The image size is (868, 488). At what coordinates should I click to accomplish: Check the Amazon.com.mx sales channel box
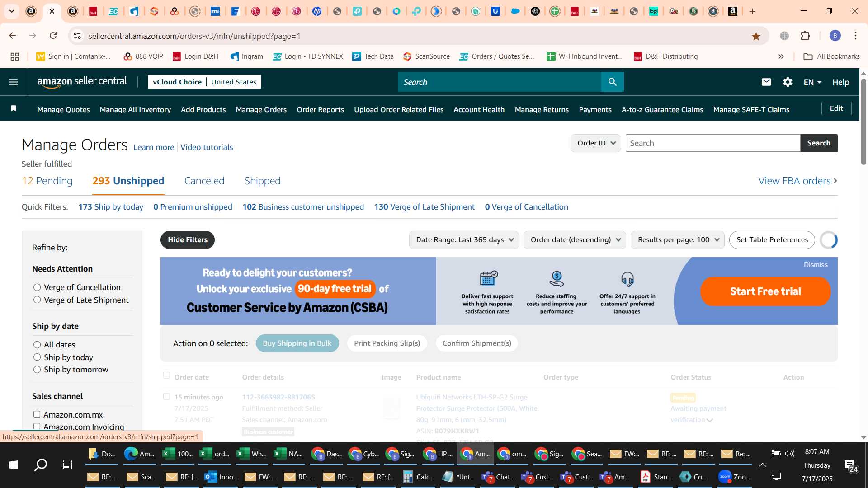(x=37, y=414)
